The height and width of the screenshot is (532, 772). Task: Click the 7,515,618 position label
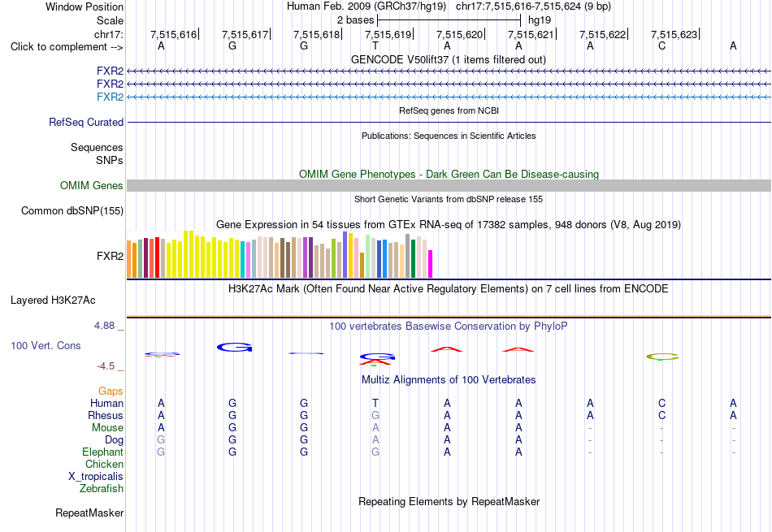(316, 34)
